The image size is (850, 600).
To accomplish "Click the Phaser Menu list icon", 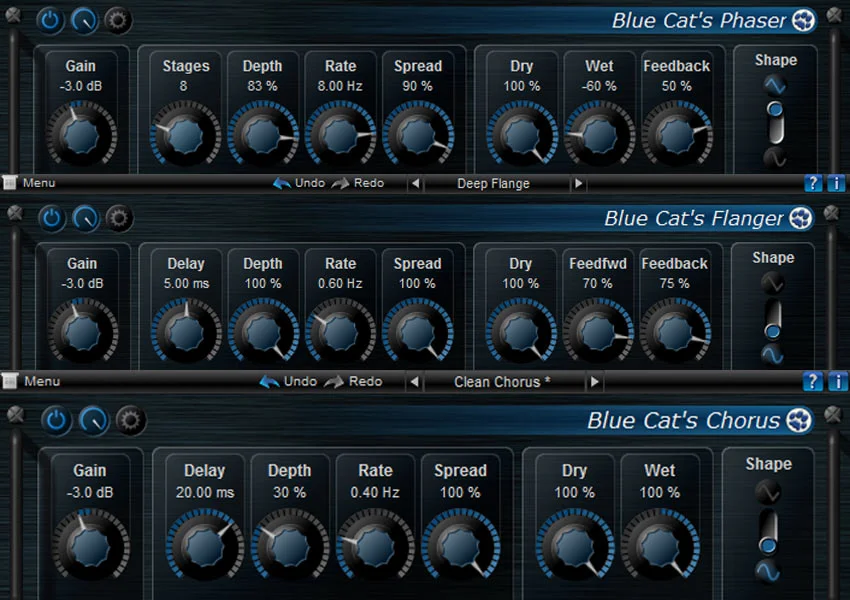I will 10,183.
